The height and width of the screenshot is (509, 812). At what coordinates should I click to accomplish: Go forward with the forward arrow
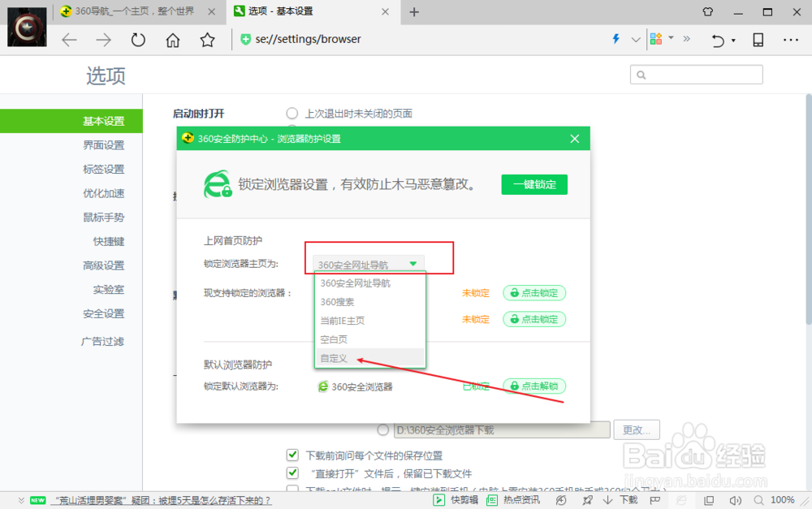pos(104,40)
